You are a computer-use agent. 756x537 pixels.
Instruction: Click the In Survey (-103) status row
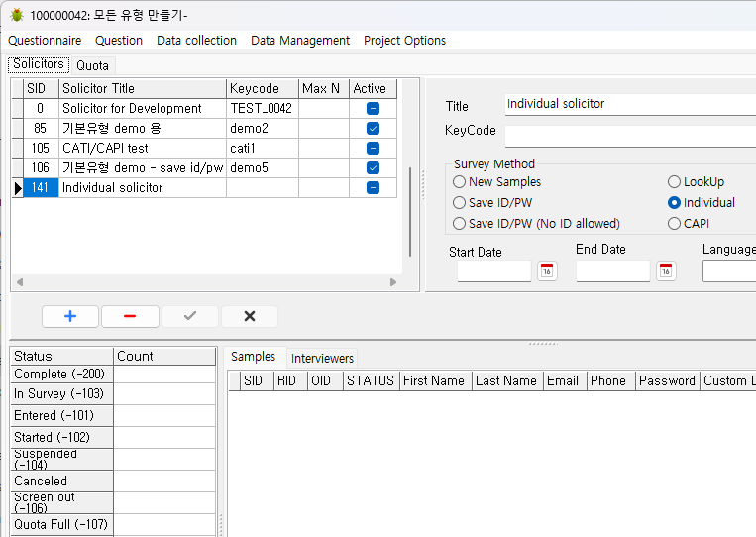113,393
